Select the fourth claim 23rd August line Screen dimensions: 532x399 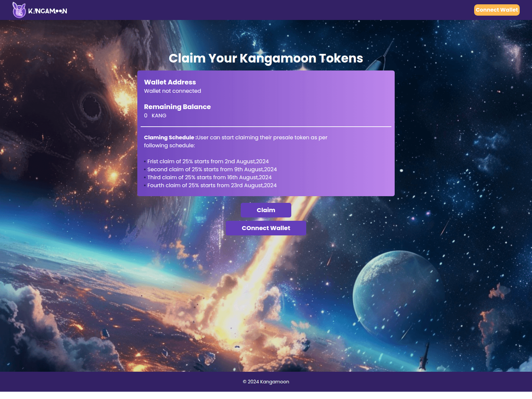click(x=212, y=186)
